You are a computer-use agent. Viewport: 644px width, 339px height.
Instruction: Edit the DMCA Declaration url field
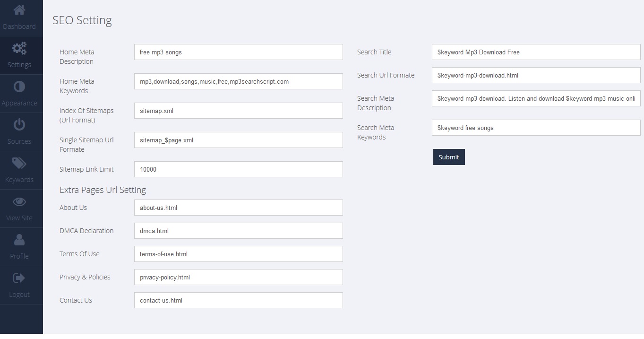tap(238, 231)
